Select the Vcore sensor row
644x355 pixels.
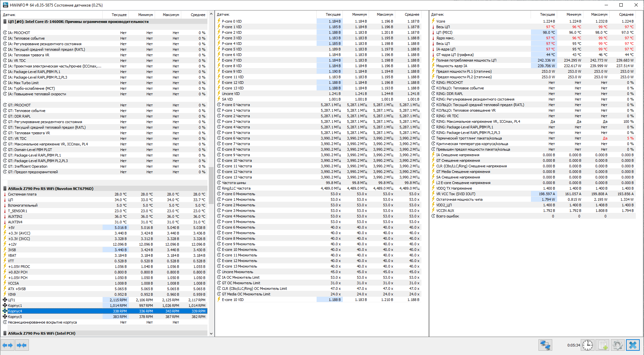(x=441, y=21)
